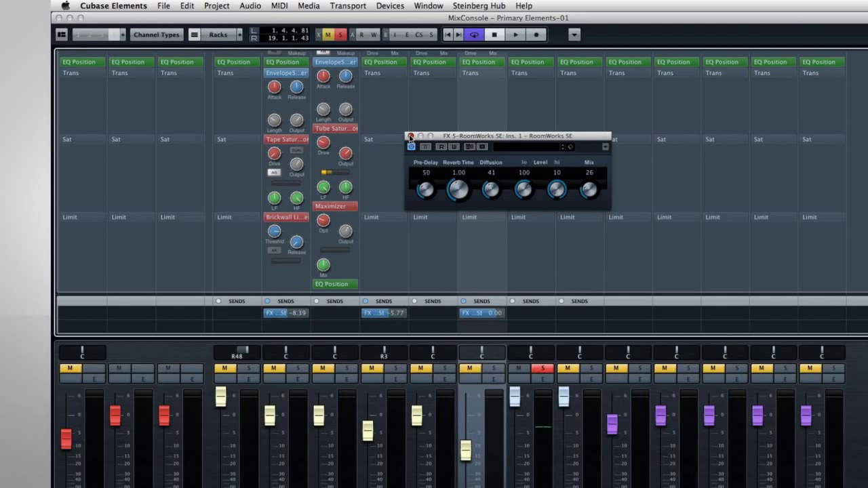Stop playback in MixConsole transport
Viewport: 868px width, 488px height.
point(494,35)
